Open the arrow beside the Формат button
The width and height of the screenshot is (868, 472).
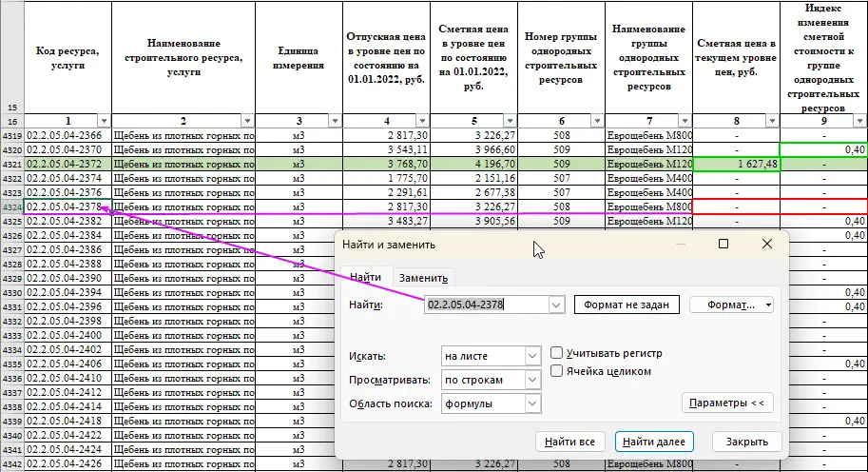click(x=768, y=305)
